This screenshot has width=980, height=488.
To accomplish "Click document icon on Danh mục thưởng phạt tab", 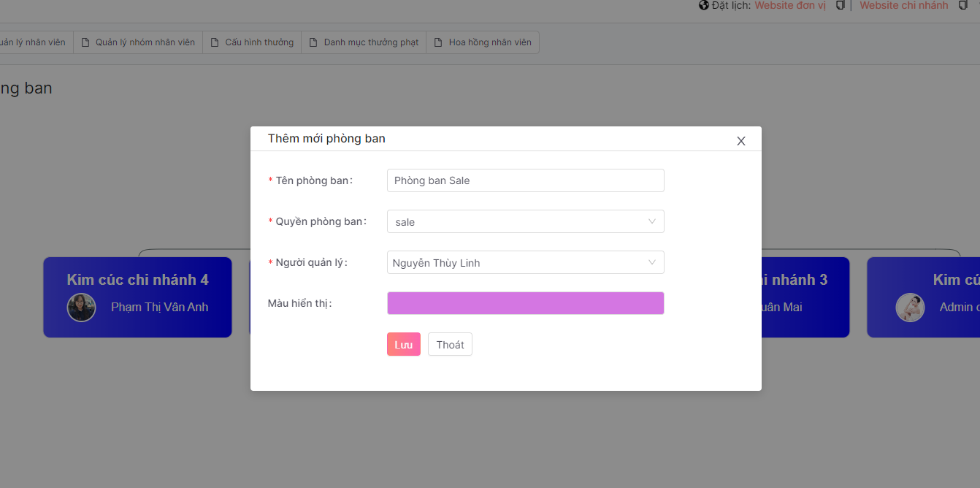I will click(x=313, y=42).
